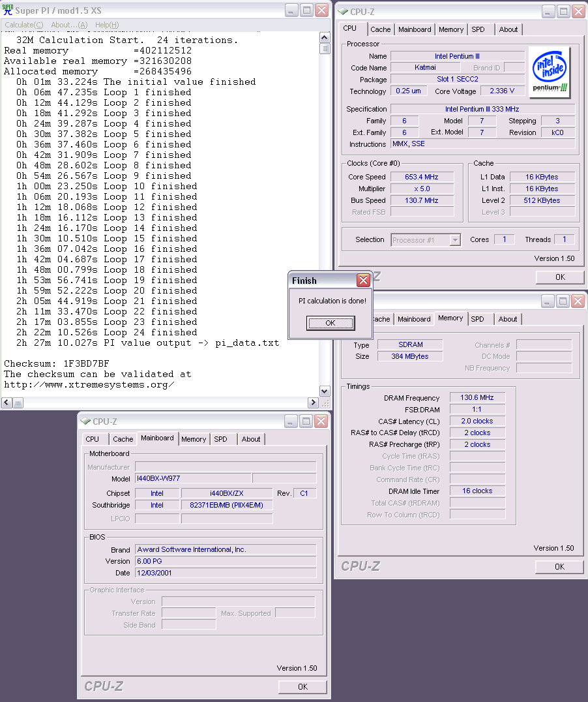Click the DRAM Frequency 130.6 MHz field

coord(477,397)
